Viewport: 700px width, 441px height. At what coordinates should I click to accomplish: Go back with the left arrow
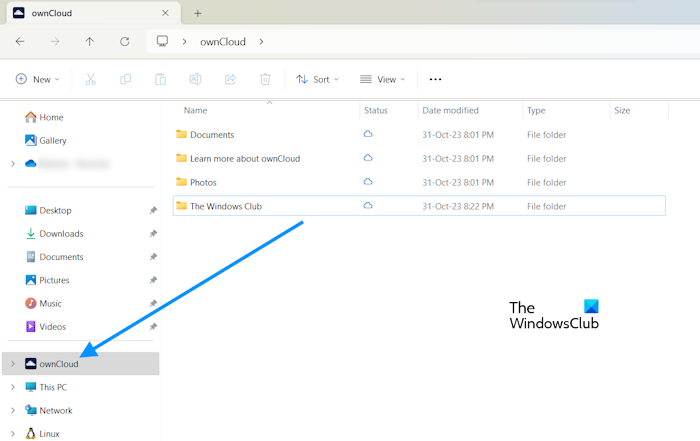20,42
